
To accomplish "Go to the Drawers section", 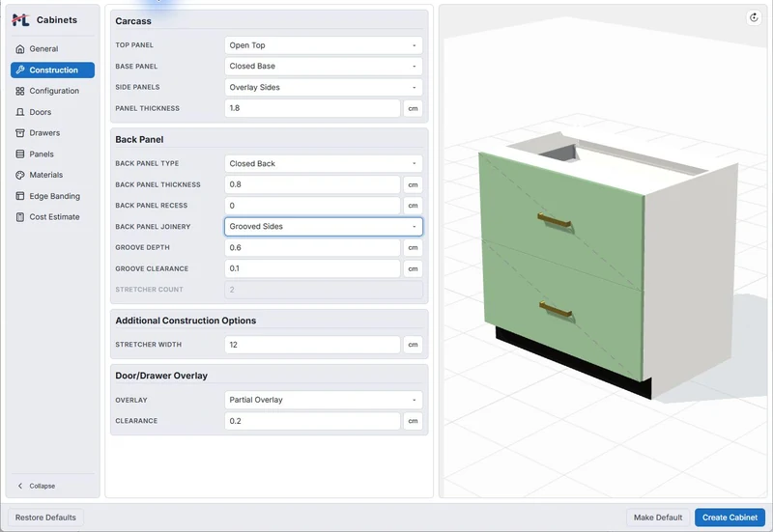I will pos(52,133).
